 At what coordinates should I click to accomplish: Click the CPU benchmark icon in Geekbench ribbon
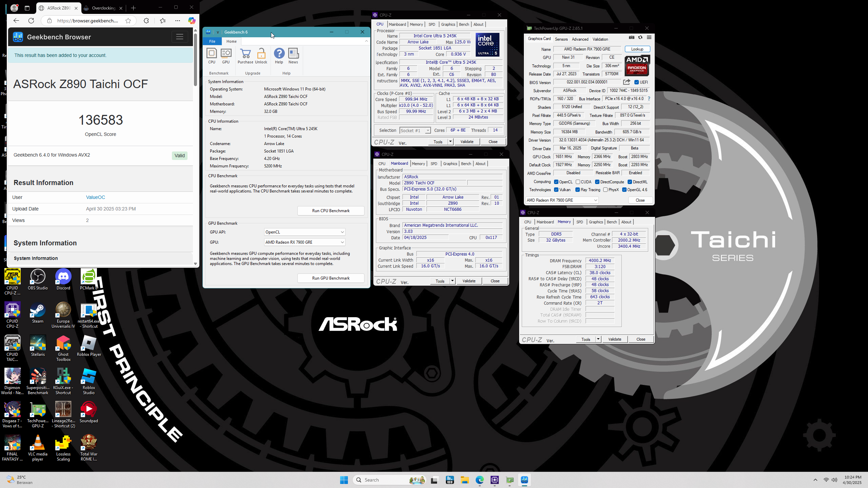212,56
